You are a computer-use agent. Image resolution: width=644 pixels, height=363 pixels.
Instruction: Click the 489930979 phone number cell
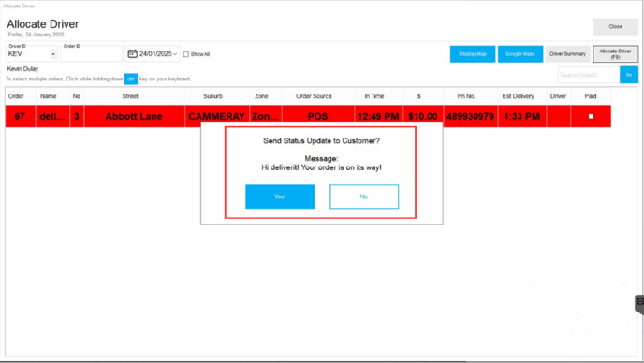click(470, 116)
